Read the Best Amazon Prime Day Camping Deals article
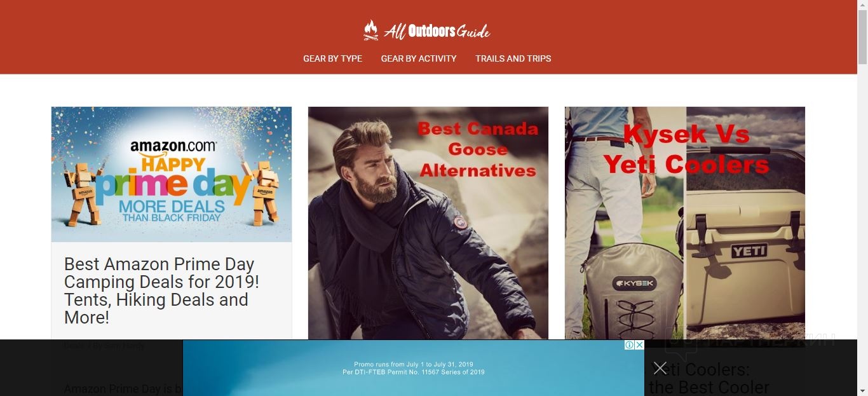 (x=161, y=290)
